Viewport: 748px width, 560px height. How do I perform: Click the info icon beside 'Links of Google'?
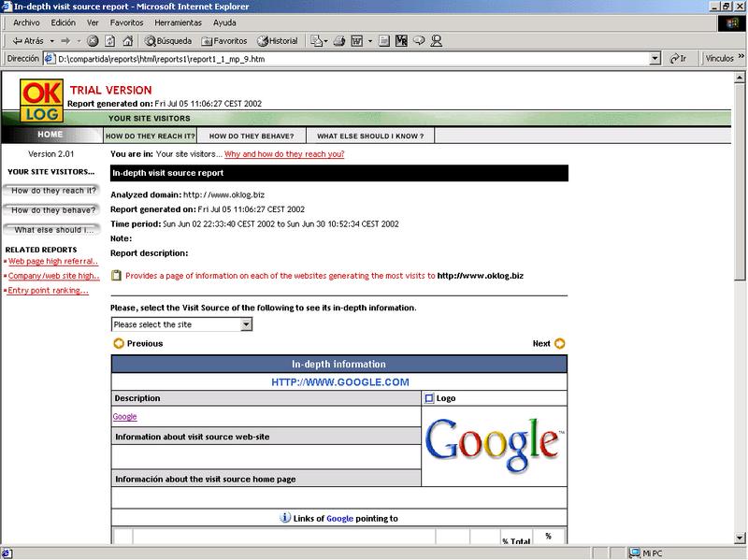[285, 518]
